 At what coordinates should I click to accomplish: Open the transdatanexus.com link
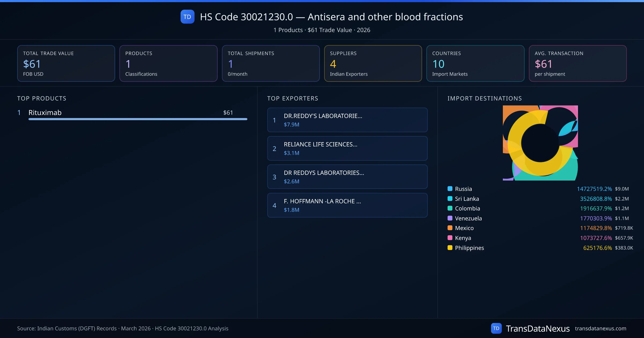click(x=601, y=328)
